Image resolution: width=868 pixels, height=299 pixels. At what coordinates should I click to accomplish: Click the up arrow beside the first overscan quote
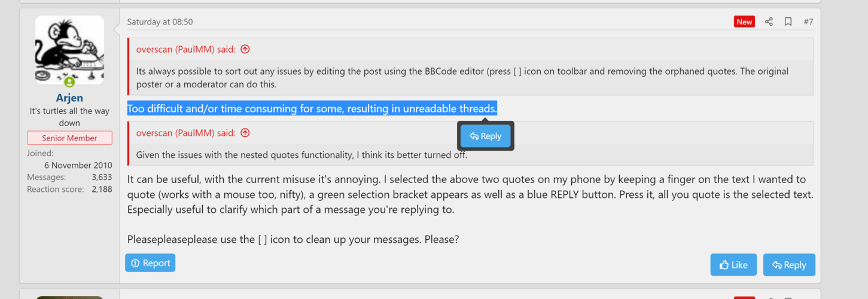click(x=245, y=49)
